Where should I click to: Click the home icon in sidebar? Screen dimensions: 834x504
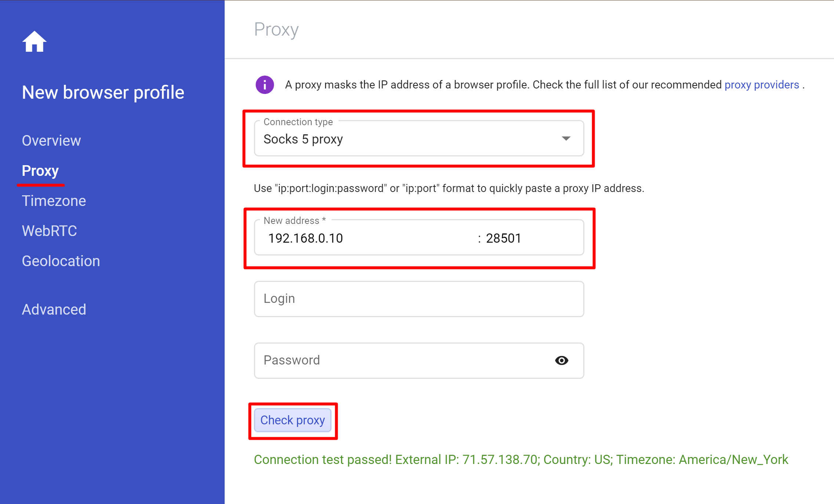coord(34,42)
